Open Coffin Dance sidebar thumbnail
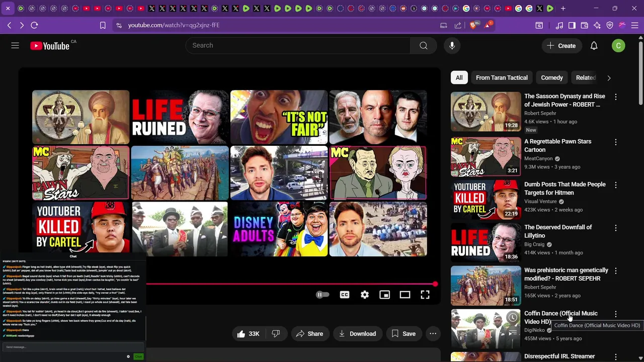Viewport: 644px width, 362px height. pyautogui.click(x=486, y=329)
